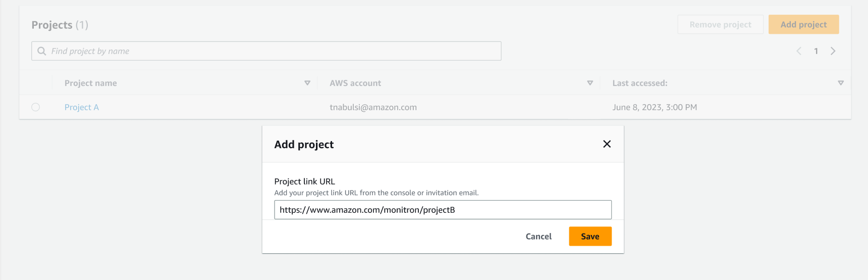Save the new project link
The image size is (868, 280).
[x=590, y=236]
